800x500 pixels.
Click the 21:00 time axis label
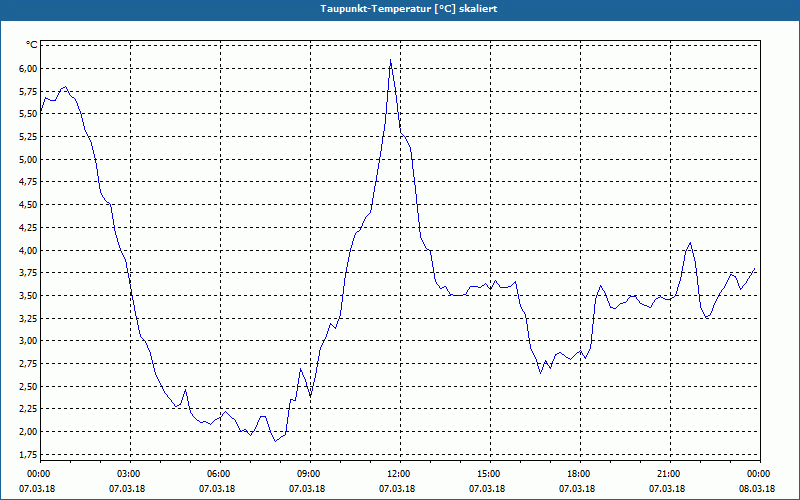[670, 474]
